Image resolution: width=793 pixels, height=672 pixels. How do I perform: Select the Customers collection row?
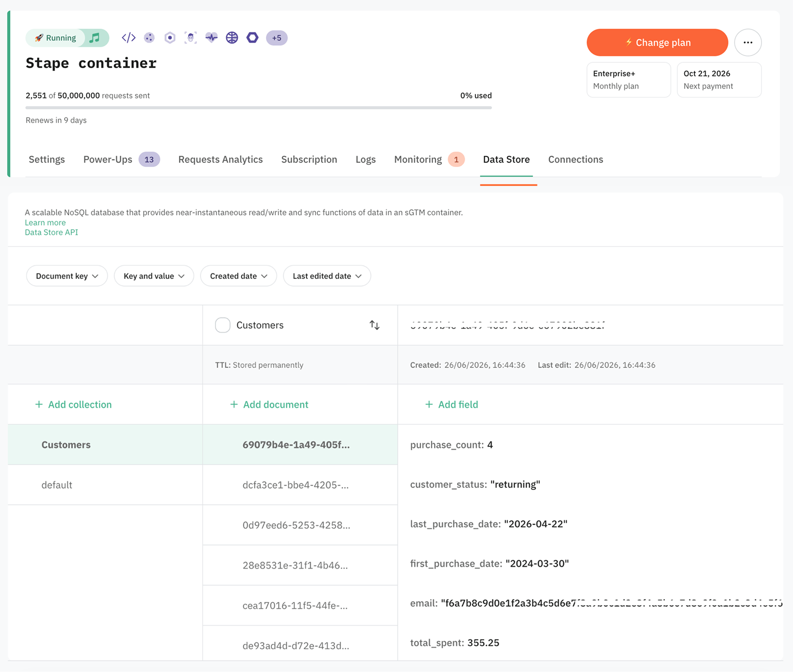coord(105,445)
